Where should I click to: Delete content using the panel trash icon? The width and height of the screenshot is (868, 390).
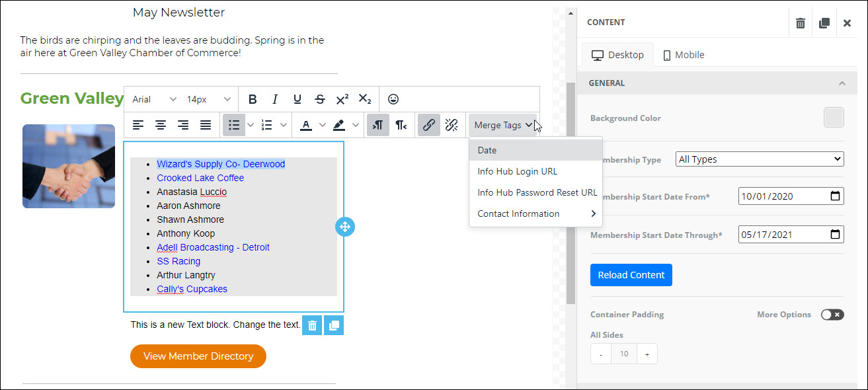[x=801, y=23]
